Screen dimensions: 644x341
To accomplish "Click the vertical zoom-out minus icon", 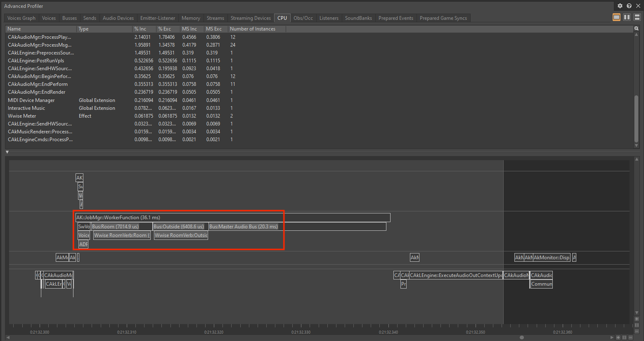I will point(637,331).
